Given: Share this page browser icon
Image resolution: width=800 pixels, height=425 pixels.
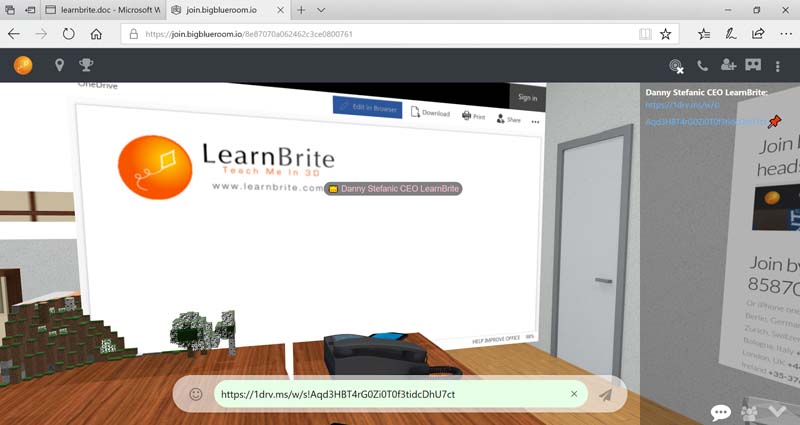Looking at the screenshot, I should (758, 34).
